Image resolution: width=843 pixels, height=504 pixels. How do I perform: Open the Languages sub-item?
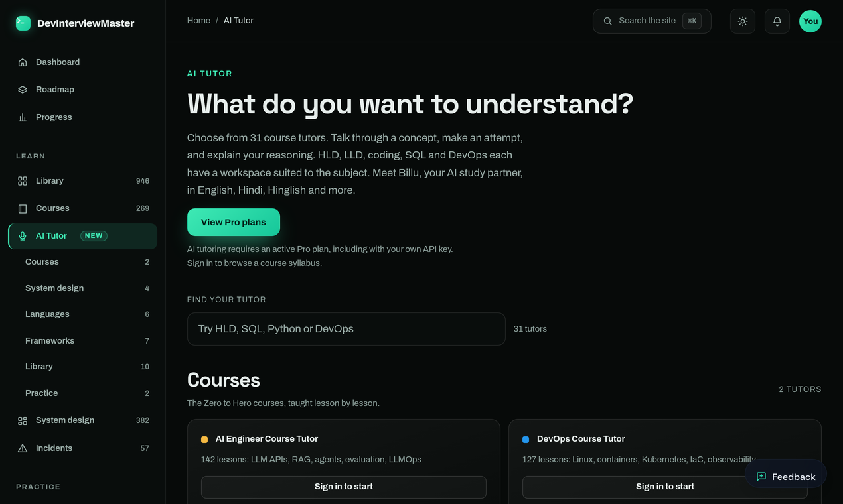click(x=87, y=314)
